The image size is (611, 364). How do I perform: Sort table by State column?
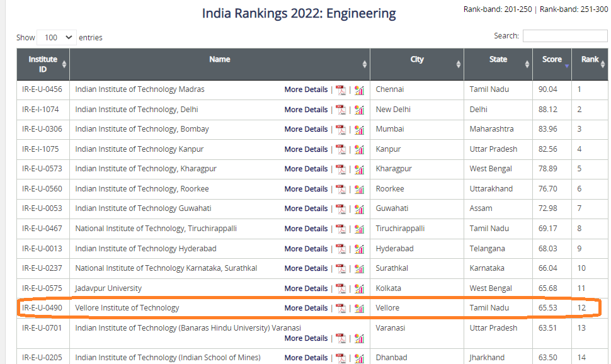tap(498, 64)
